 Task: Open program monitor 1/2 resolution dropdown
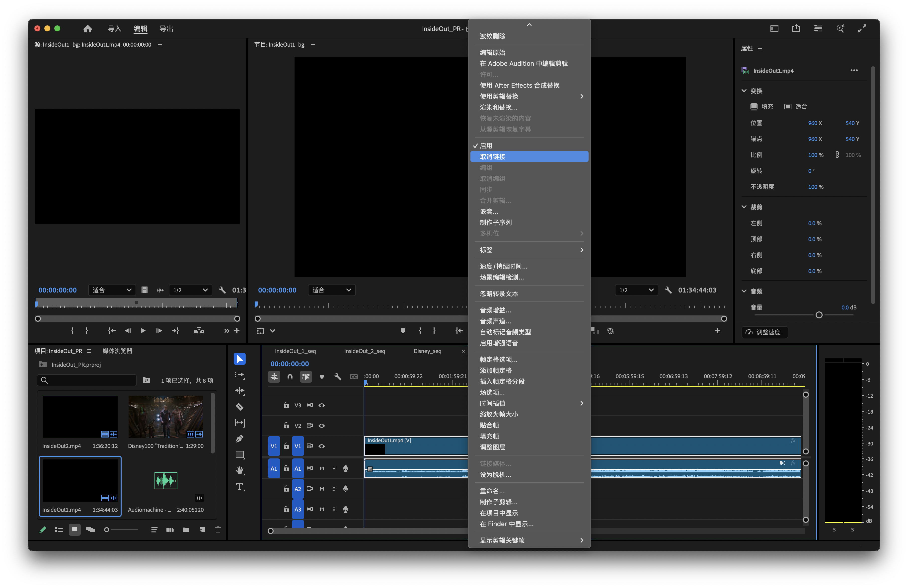pyautogui.click(x=636, y=290)
